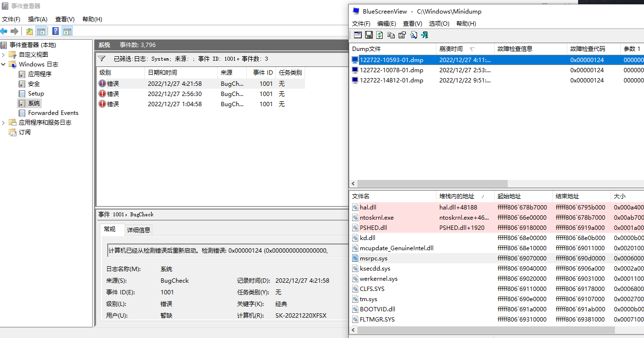This screenshot has width=644, height=338.
Task: Open BlueScreenView advanced options toolbar icon
Action: tap(358, 35)
